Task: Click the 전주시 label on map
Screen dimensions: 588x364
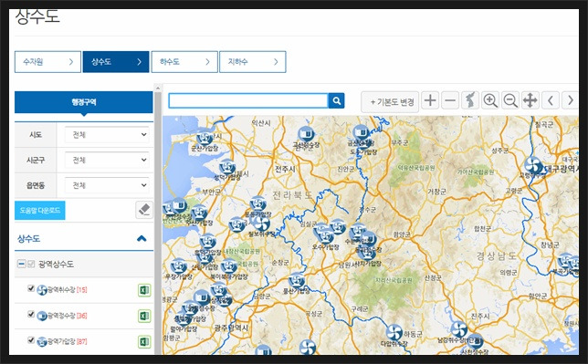Action: coord(286,169)
